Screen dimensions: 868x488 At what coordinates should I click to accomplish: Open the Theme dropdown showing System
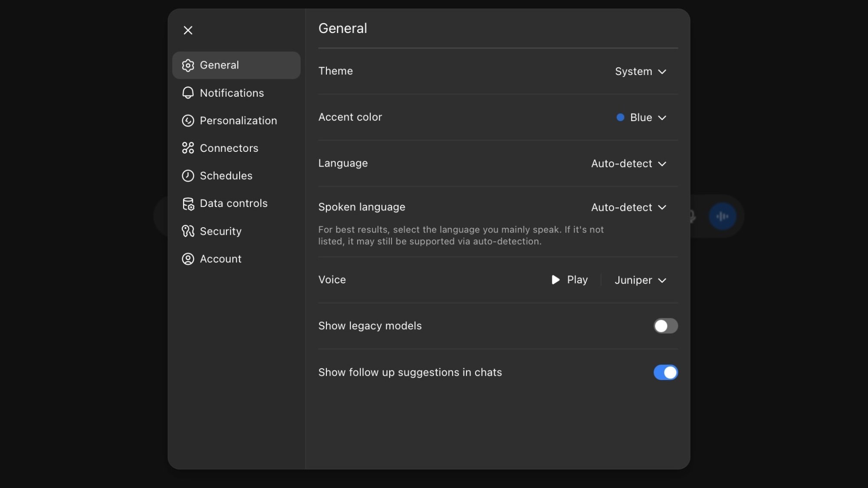point(641,72)
